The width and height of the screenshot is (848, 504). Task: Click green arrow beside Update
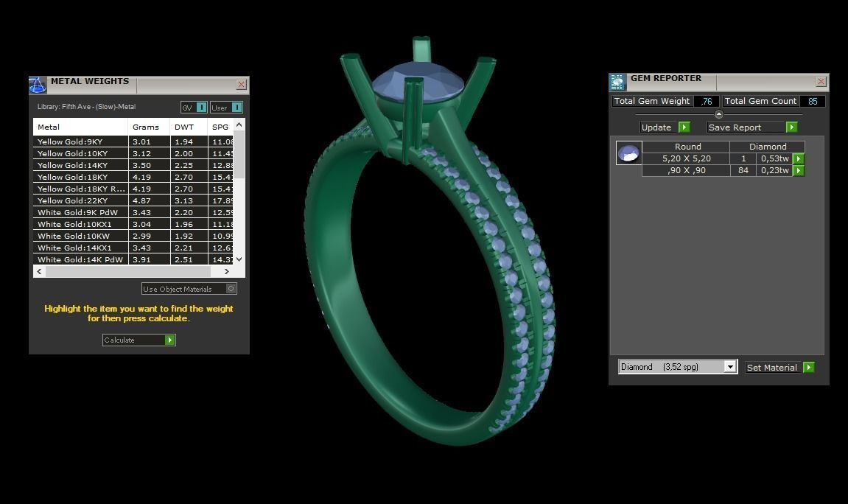point(684,127)
